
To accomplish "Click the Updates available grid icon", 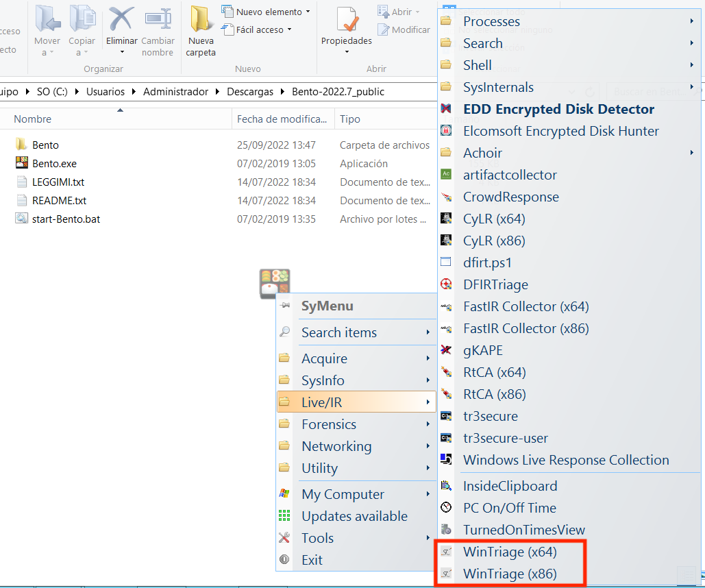I will click(x=284, y=515).
